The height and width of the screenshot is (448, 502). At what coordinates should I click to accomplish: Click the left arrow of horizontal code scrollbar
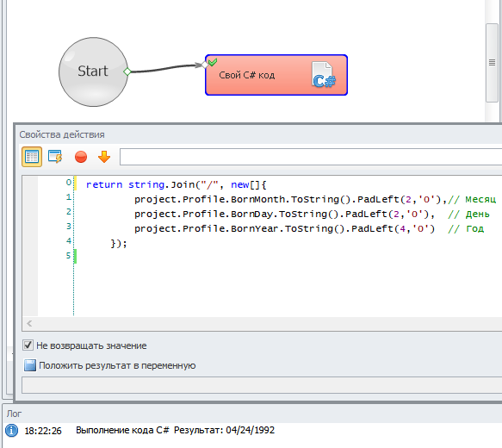click(x=29, y=323)
